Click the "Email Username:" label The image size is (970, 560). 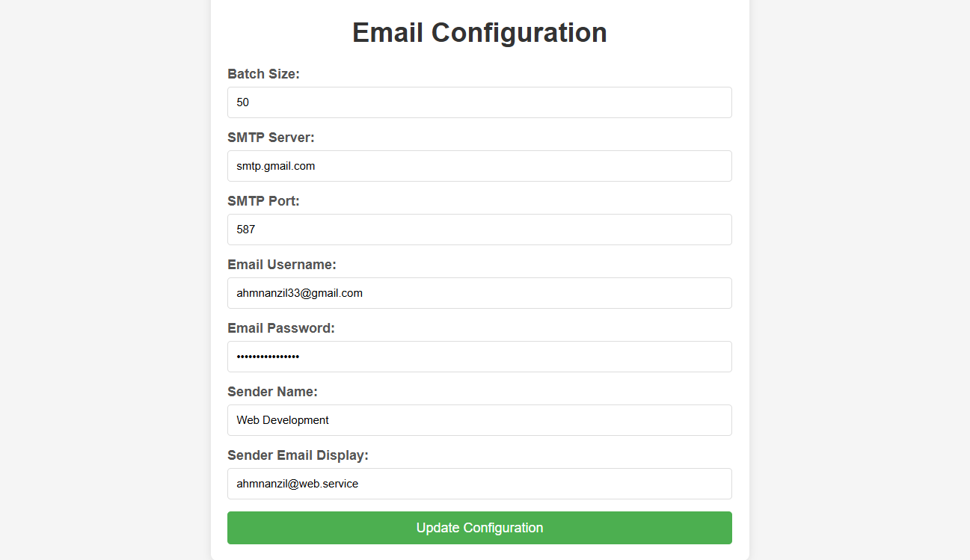(x=282, y=265)
